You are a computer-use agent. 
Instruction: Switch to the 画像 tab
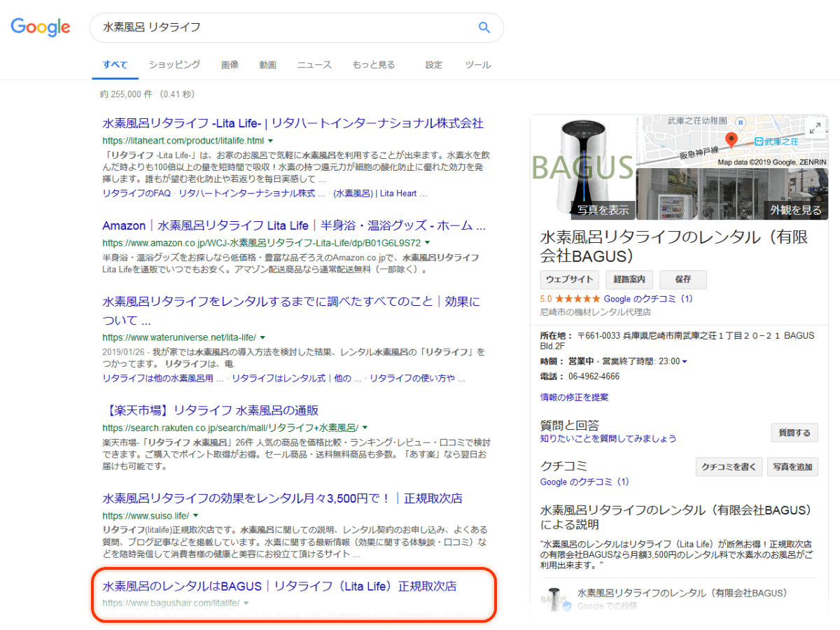(x=230, y=64)
